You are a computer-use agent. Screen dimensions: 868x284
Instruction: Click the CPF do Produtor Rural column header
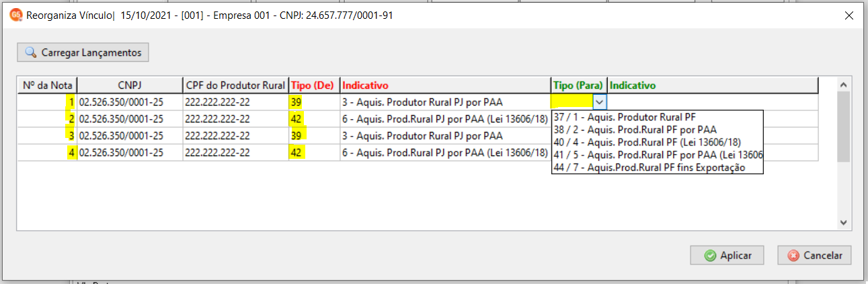coord(235,85)
